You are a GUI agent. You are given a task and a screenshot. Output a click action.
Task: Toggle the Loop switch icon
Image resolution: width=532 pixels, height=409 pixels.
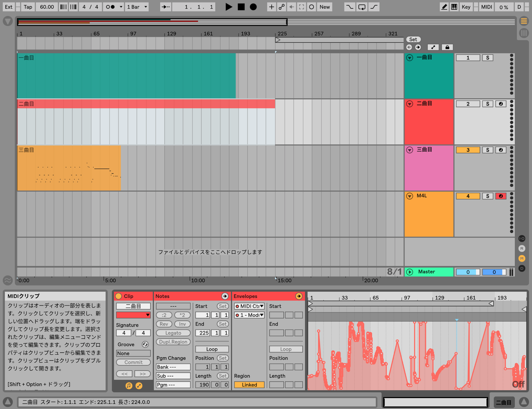362,7
